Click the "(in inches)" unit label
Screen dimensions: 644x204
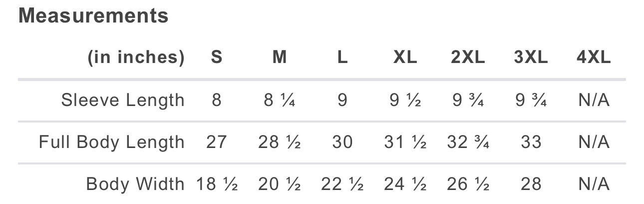tap(136, 58)
